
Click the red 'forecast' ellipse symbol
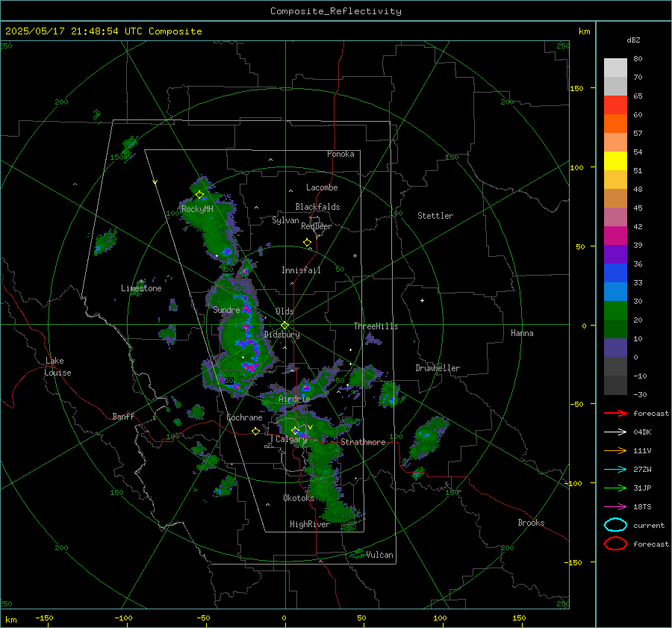[x=615, y=544]
